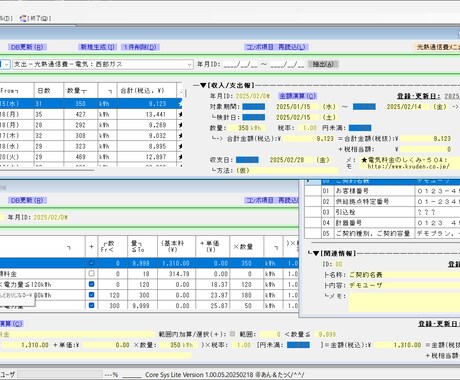The height and width of the screenshot is (380, 460).
Task: Open the lower 円未満 rounding dropdown
Action: pos(298,345)
